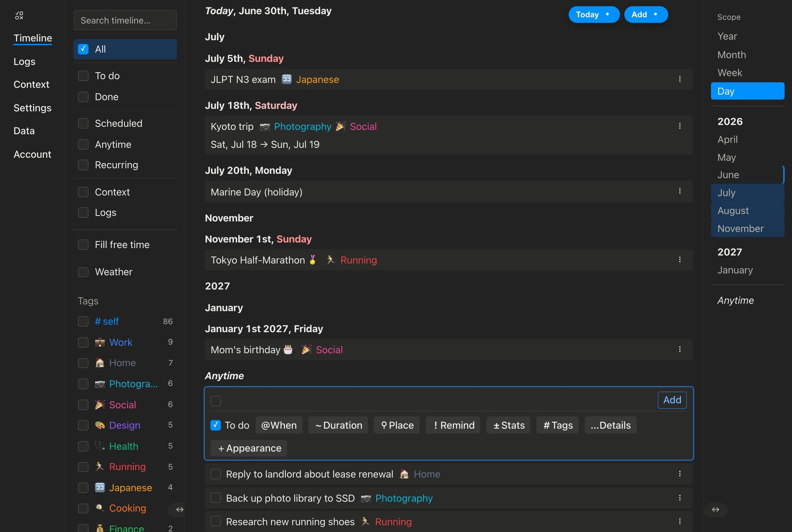This screenshot has height=532, width=792.
Task: Open Settings in the left navigation
Action: 32,108
